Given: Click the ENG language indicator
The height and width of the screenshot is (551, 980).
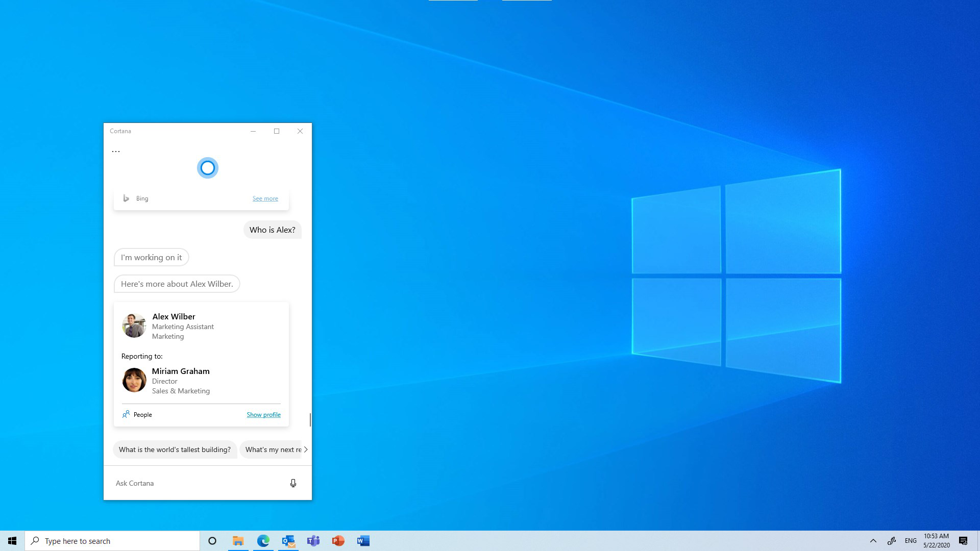Looking at the screenshot, I should 910,540.
